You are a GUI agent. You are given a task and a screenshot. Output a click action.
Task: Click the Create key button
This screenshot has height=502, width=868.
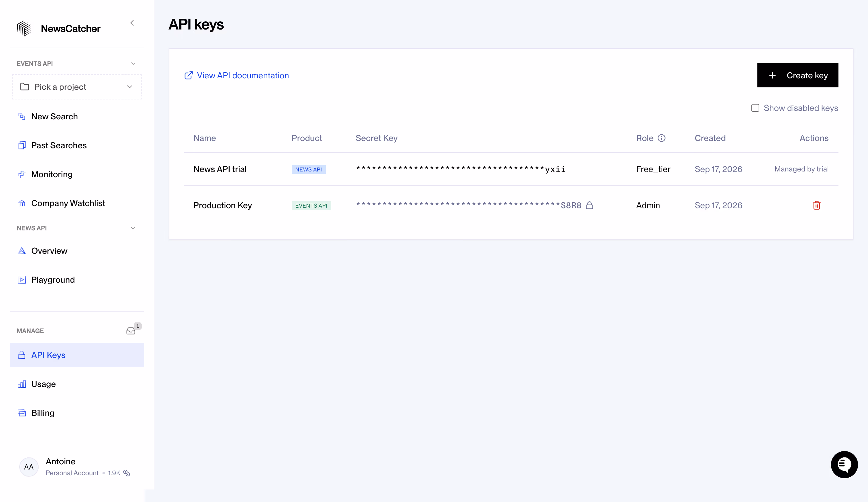(x=798, y=75)
